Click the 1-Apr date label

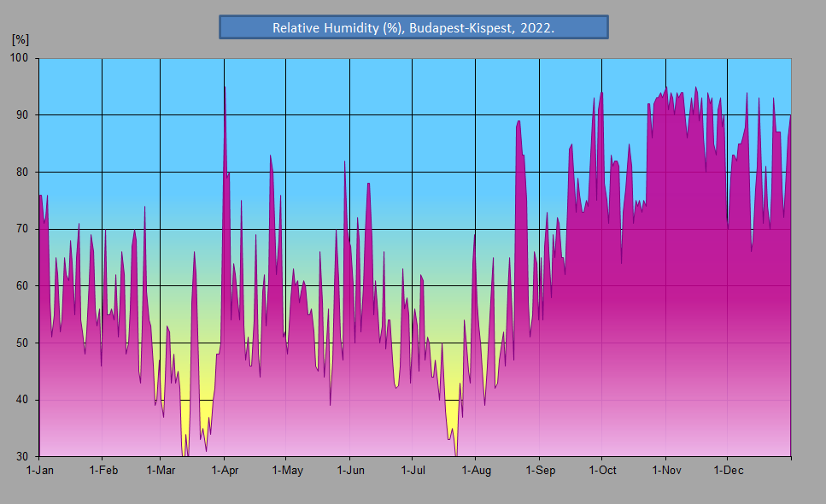pyautogui.click(x=224, y=471)
